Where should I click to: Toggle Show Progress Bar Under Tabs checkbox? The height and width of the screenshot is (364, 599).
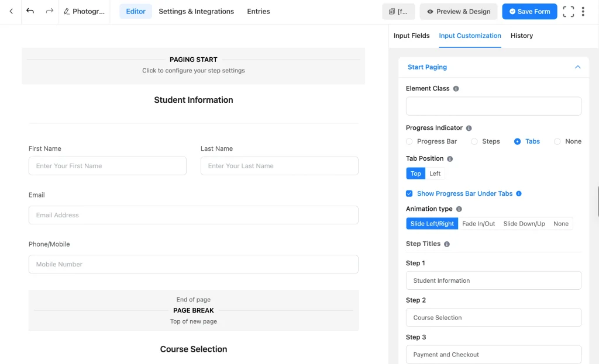pyautogui.click(x=409, y=193)
